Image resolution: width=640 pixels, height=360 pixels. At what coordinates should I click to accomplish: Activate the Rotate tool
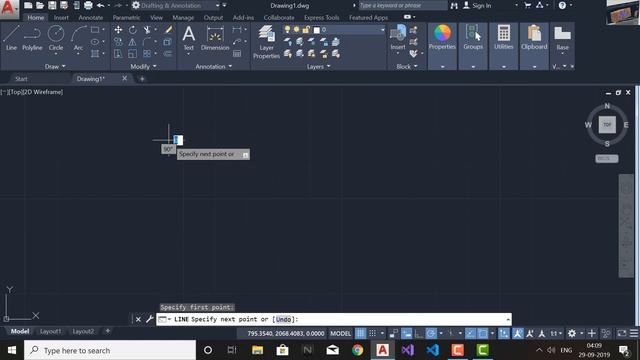(133, 30)
